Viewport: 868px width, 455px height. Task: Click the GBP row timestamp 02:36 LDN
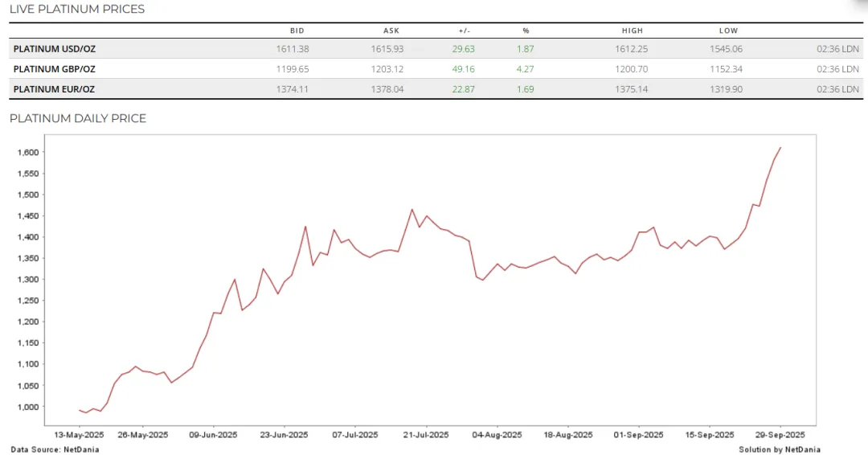coord(837,69)
